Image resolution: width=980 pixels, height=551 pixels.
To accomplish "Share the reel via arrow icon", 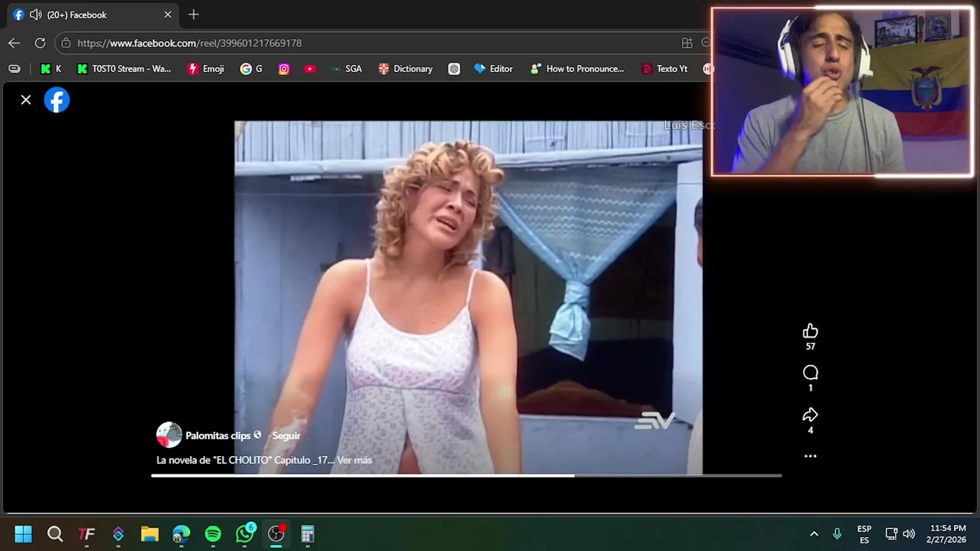I will [x=810, y=415].
